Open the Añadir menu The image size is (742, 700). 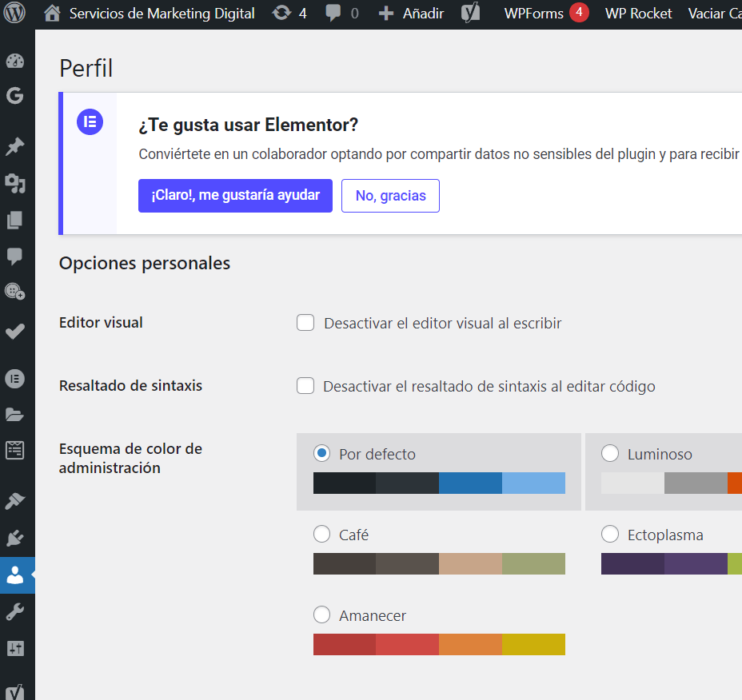(x=423, y=14)
